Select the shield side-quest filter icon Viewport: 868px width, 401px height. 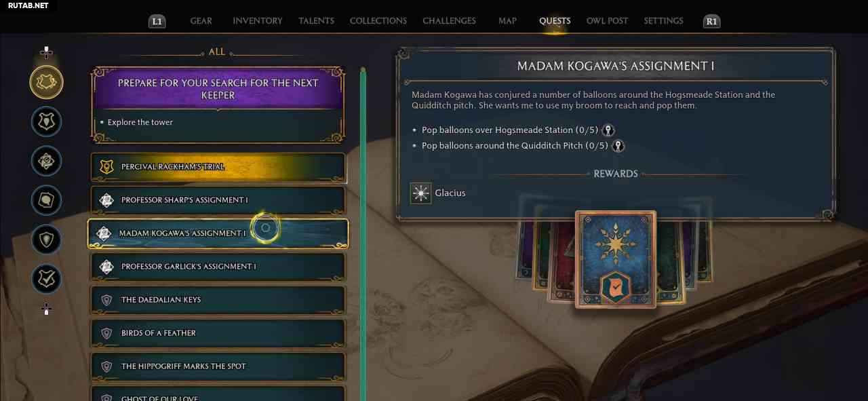(x=46, y=240)
